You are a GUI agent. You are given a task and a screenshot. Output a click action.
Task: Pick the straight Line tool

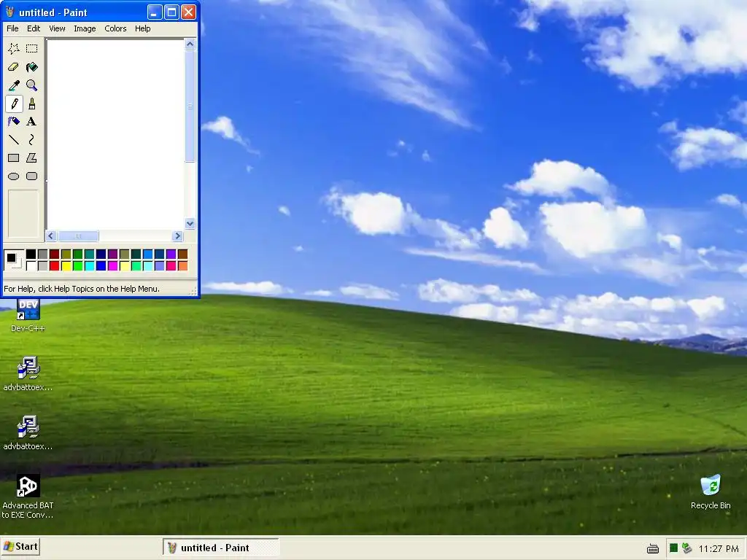[14, 139]
